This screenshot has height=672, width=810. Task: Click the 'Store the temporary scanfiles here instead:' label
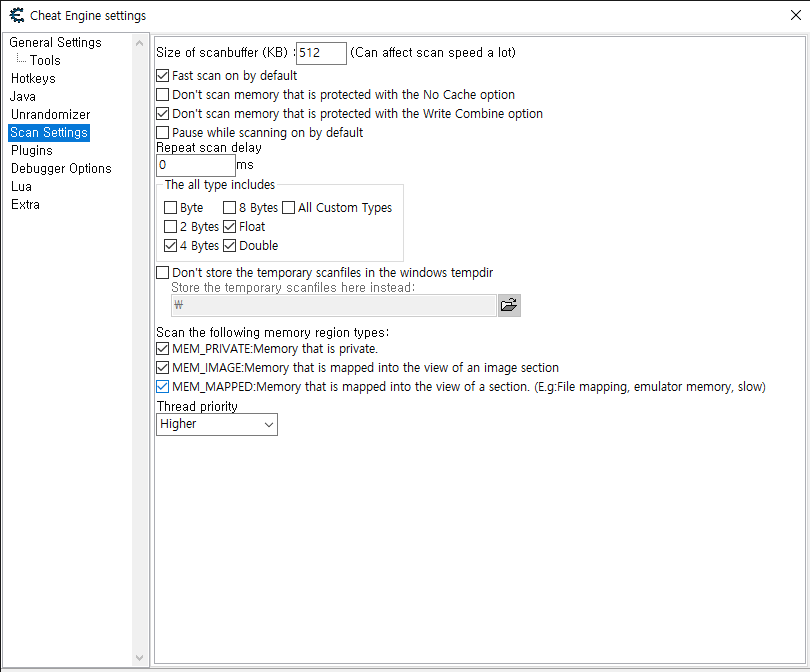pyautogui.click(x=293, y=288)
